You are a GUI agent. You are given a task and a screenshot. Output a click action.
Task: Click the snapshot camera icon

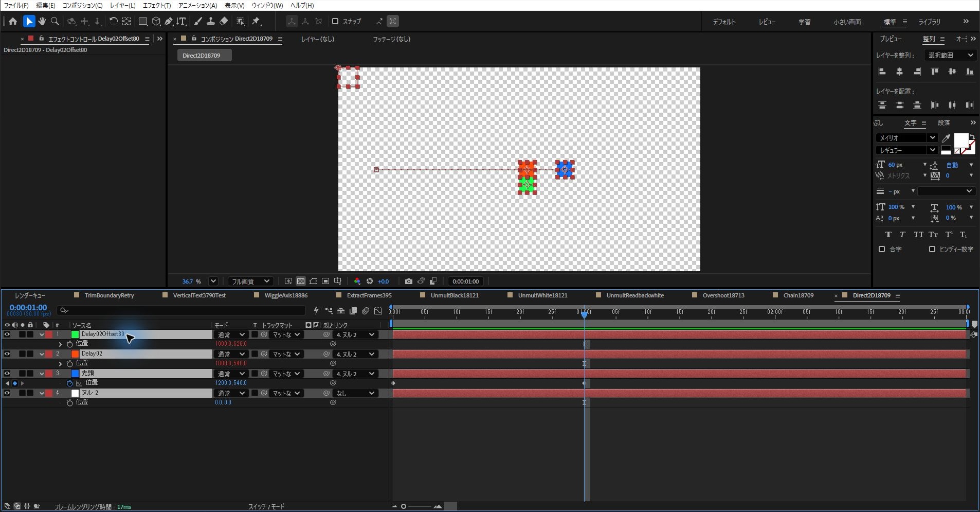408,281
